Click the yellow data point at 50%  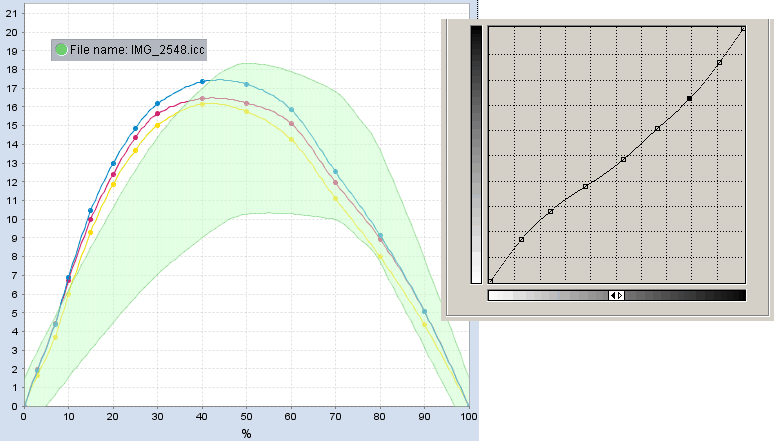[247, 111]
